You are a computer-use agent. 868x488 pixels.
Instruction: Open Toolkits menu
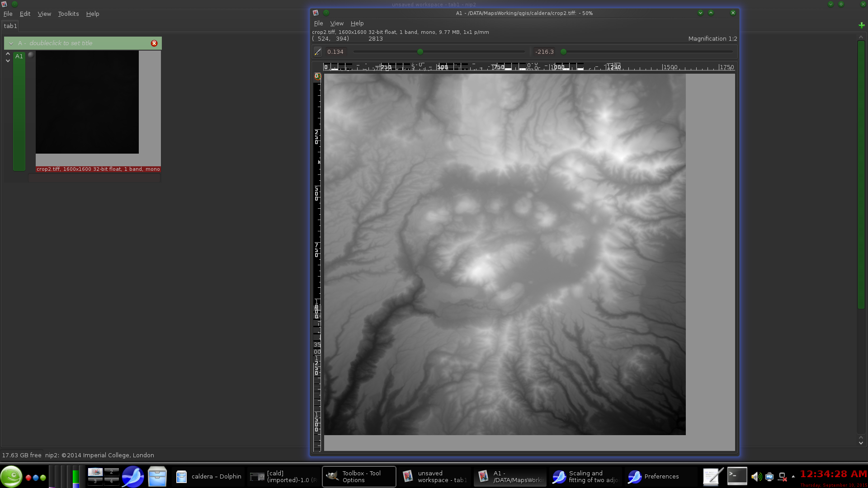tap(68, 14)
